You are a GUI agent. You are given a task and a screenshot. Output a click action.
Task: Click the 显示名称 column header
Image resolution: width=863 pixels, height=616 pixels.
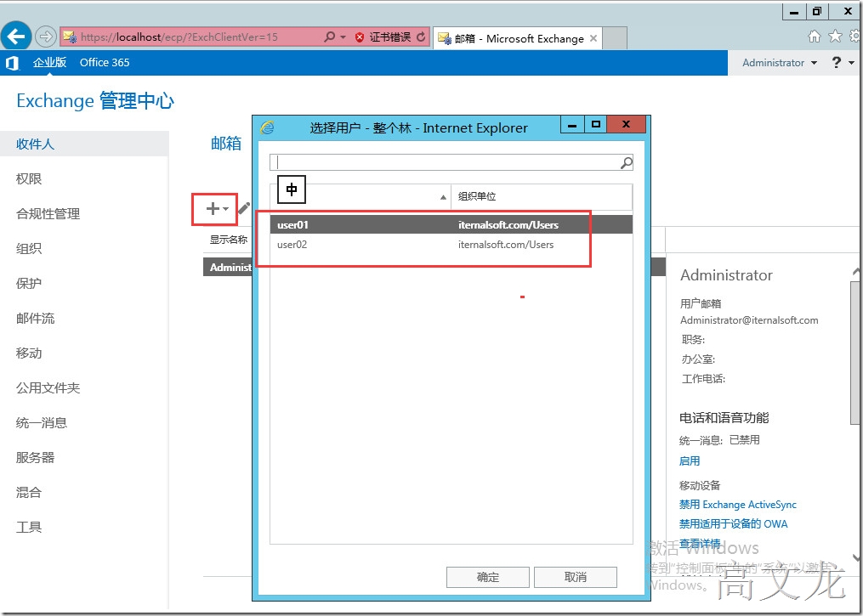[229, 240]
